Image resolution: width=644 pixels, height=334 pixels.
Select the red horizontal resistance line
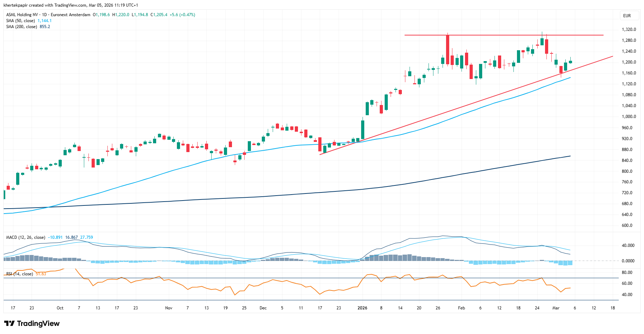click(491, 35)
